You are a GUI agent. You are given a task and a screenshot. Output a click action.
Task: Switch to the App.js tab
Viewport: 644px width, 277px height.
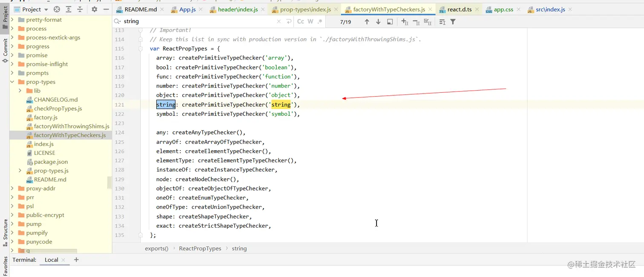[x=187, y=9]
